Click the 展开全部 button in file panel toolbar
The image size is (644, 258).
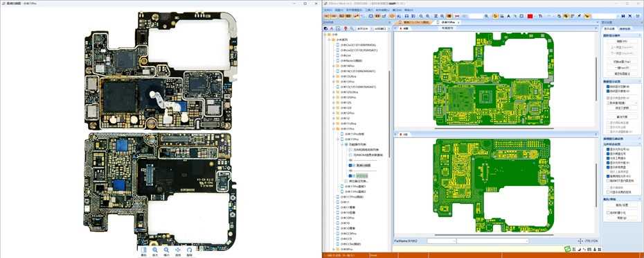pos(362,28)
